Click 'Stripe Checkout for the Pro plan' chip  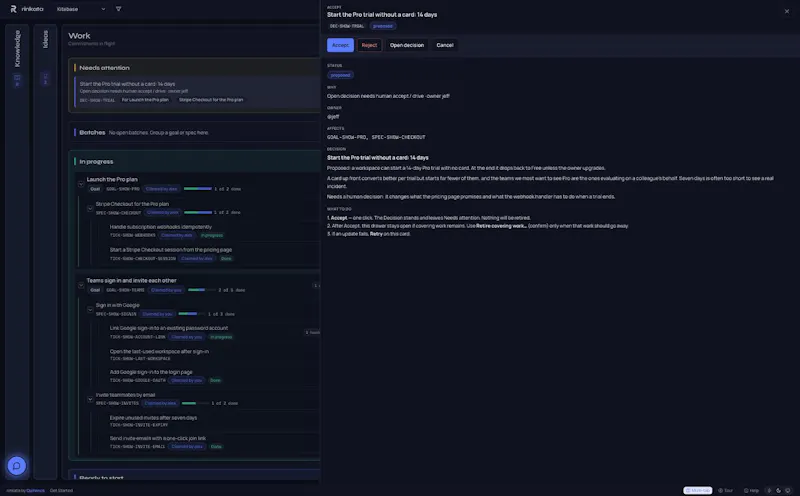(x=211, y=100)
